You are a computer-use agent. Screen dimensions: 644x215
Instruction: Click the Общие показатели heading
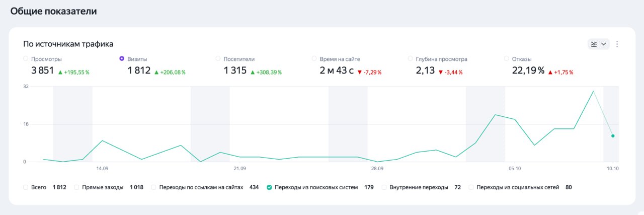pos(54,11)
